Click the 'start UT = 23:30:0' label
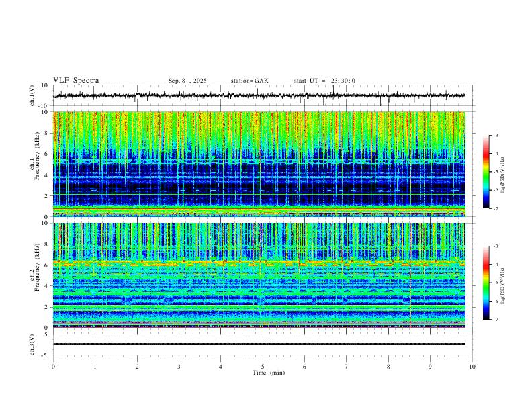The width and height of the screenshot is (532, 411). [x=324, y=81]
